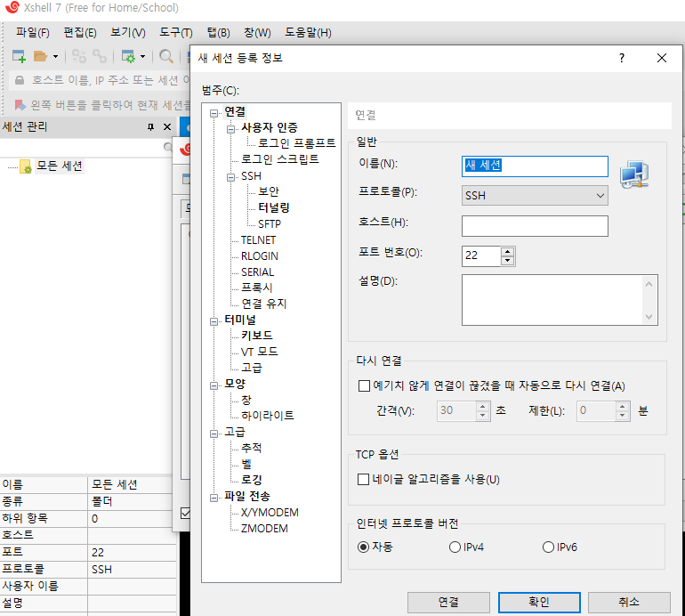Image resolution: width=685 pixels, height=616 pixels.
Task: Click the Properties gear toolbar icon
Action: click(x=128, y=56)
